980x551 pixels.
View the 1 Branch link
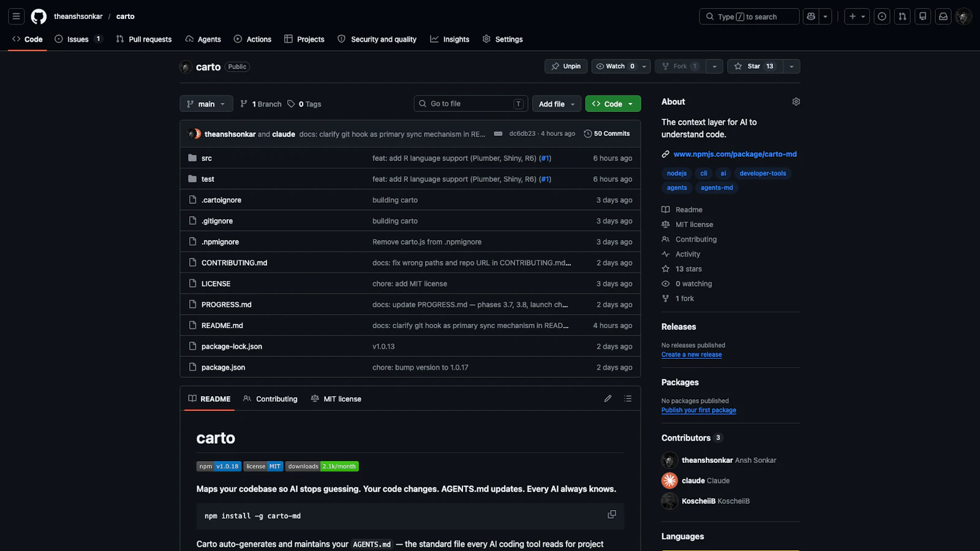point(261,104)
